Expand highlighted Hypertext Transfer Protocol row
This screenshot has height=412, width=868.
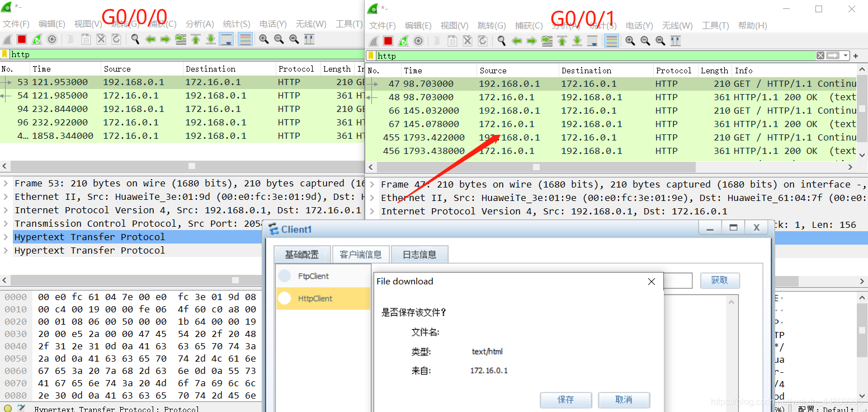click(6, 237)
